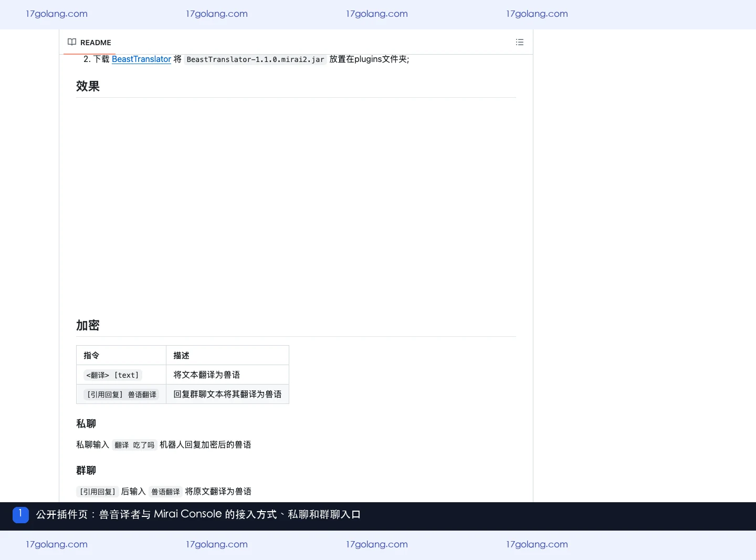
Task: Click the 兽语翻译 code in 群聊 paragraph
Action: (x=165, y=492)
